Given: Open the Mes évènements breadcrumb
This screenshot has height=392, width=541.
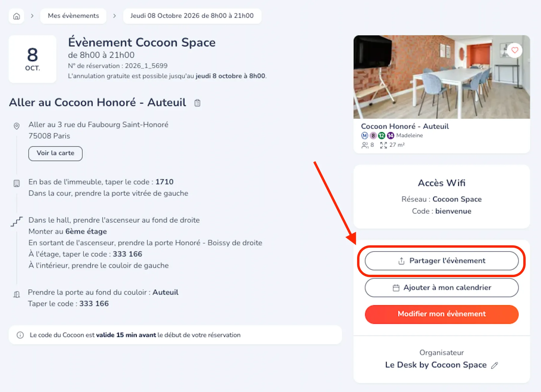Looking at the screenshot, I should click(73, 16).
